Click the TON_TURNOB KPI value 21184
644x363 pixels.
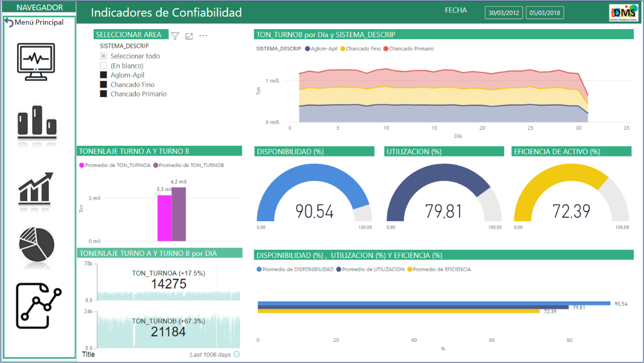point(169,331)
